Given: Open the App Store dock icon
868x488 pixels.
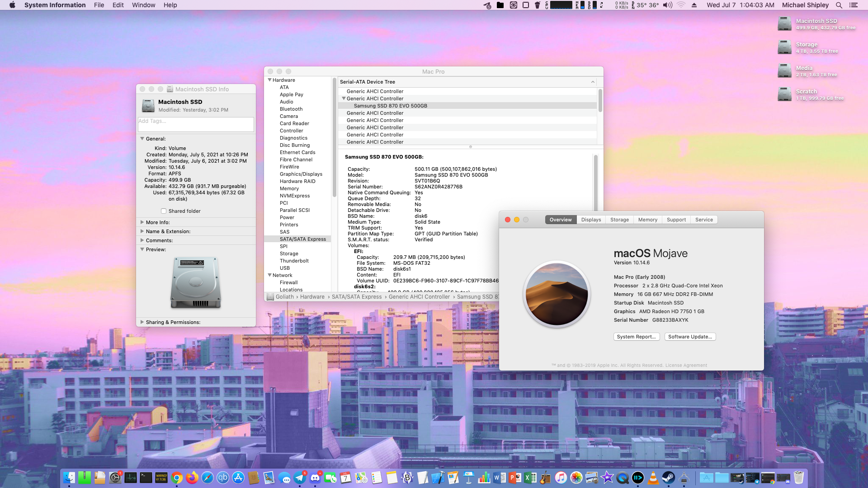Looking at the screenshot, I should 238,478.
